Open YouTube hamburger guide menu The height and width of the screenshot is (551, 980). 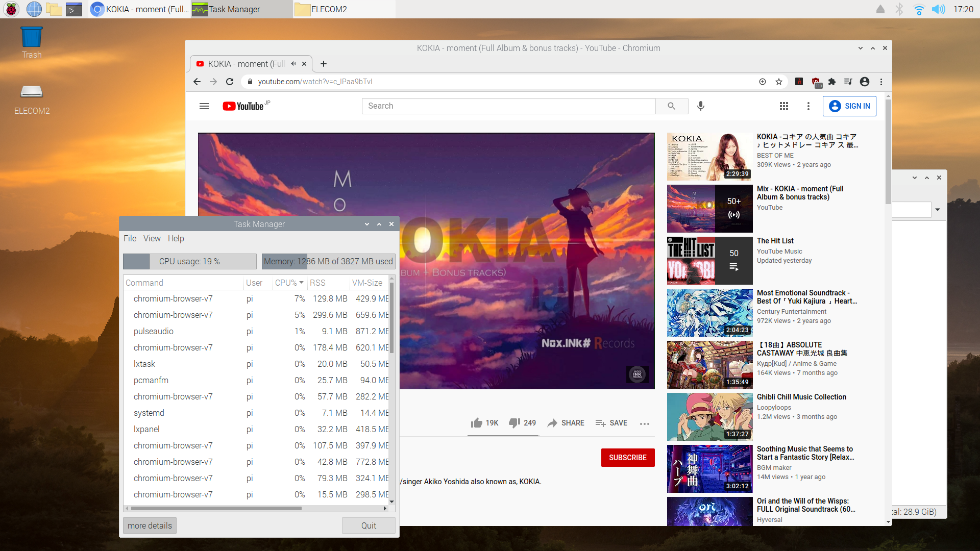tap(204, 106)
